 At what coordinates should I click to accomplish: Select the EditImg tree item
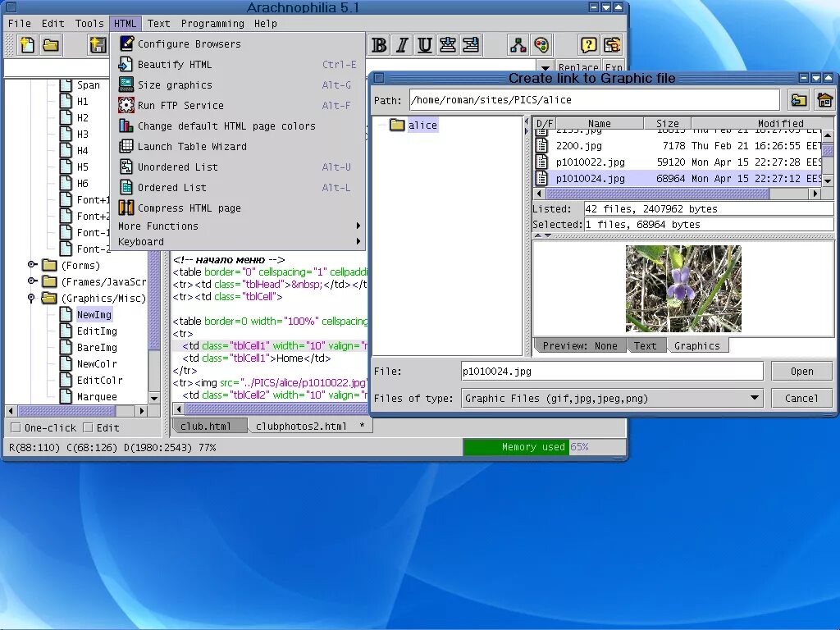tap(97, 331)
